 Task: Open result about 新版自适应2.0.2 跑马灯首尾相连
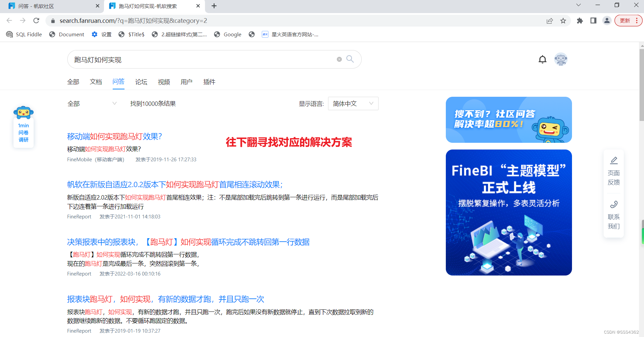(x=175, y=184)
